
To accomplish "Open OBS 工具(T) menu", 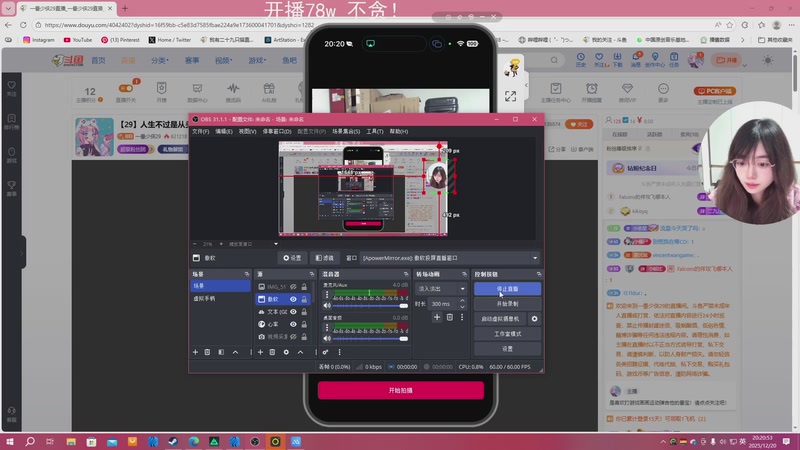I will point(374,131).
